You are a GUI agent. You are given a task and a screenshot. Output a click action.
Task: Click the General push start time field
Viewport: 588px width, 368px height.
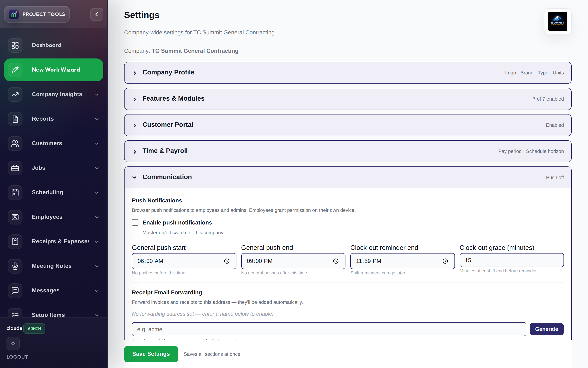coord(184,261)
